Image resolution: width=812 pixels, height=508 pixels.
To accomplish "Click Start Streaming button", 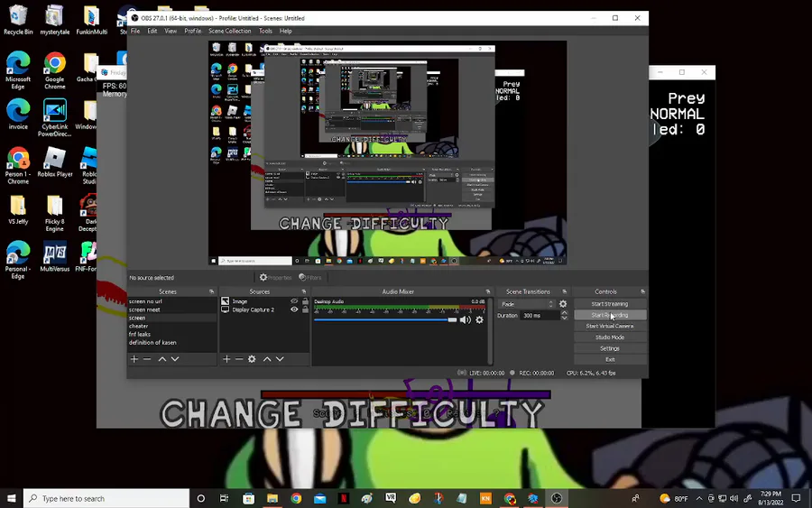I will click(610, 304).
